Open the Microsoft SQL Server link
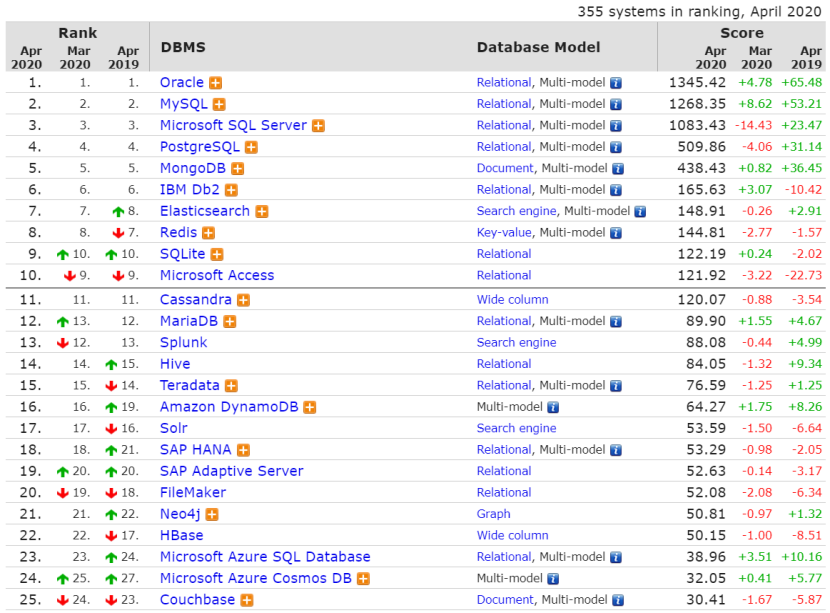Viewport: 830px width, 613px height. pyautogui.click(x=233, y=126)
